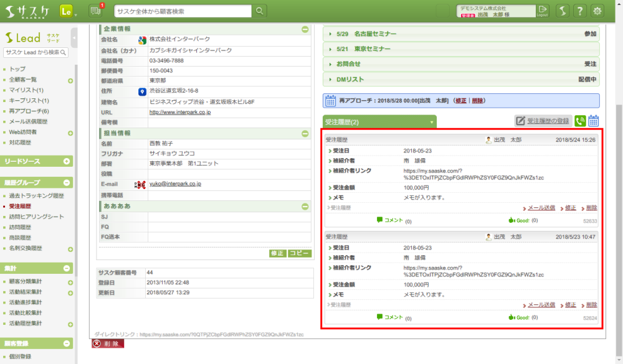
Task: Open the help question mark icon
Action: point(579,11)
